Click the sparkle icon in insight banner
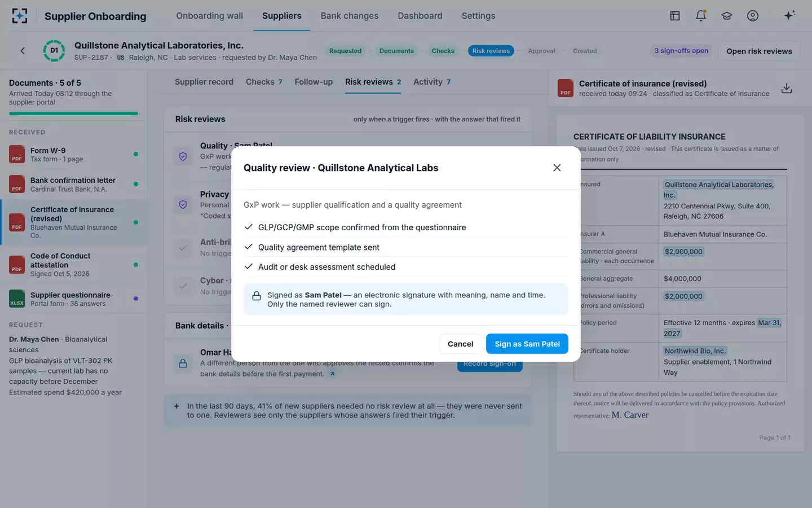Viewport: 812px width, 508px height. 176,406
